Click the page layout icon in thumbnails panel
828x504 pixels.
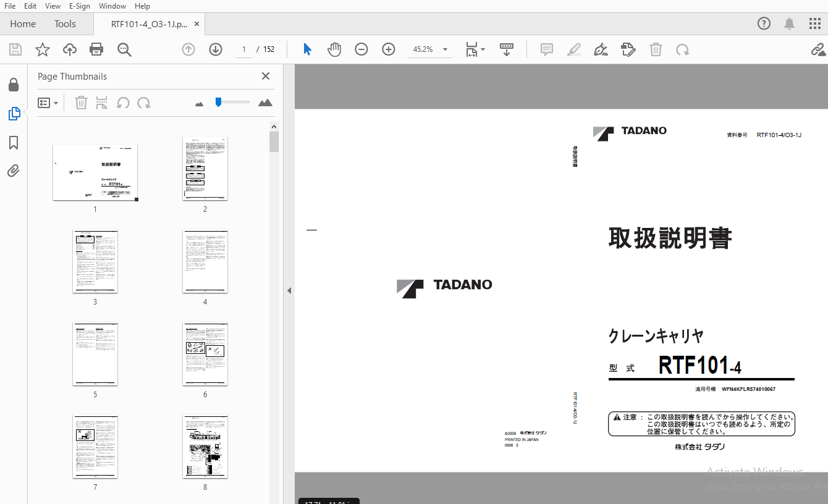(x=102, y=103)
